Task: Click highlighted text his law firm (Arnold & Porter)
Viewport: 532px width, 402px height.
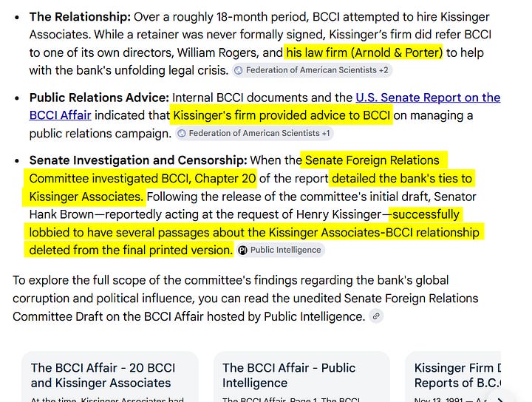Action: tap(364, 52)
